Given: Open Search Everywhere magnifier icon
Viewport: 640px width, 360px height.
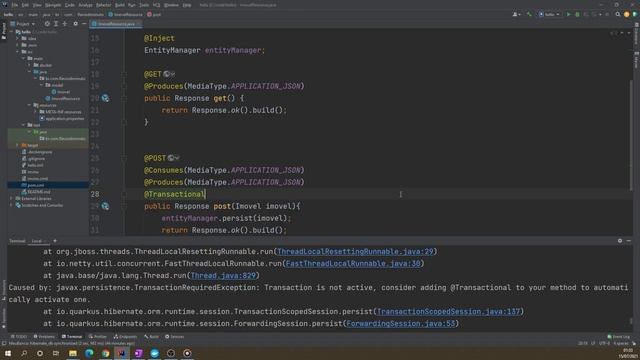Looking at the screenshot, I should (x=618, y=14).
